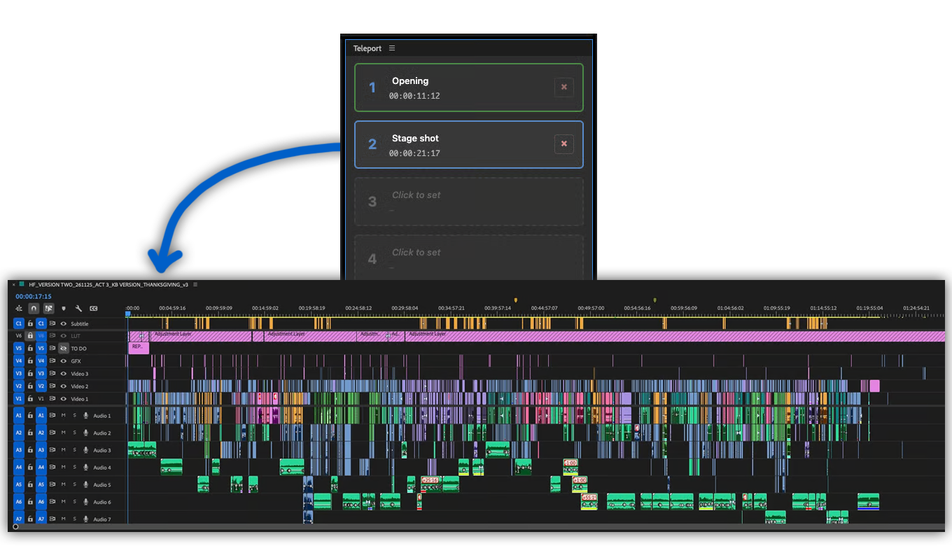This screenshot has width=952, height=560.
Task: Click the Add Marker icon
Action: (64, 308)
